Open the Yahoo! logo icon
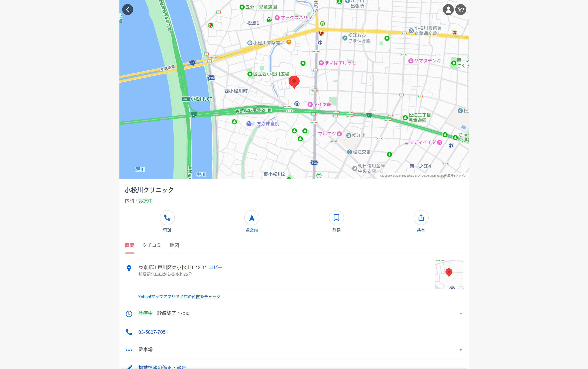Viewport: 588px width, 369px height. [x=461, y=10]
